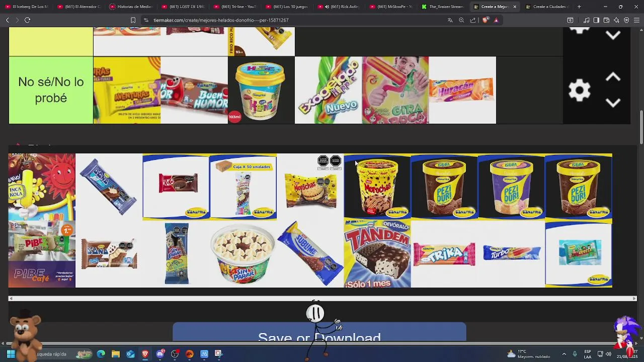Click the browser forward arrow
Screen dimensions: 644x362
[x=17, y=20]
